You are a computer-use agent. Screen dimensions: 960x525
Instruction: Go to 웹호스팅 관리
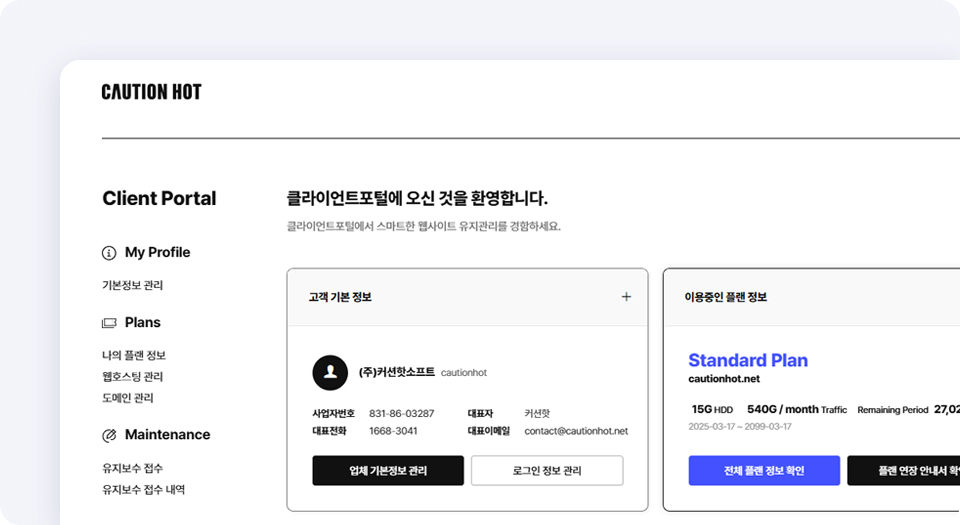(x=132, y=376)
